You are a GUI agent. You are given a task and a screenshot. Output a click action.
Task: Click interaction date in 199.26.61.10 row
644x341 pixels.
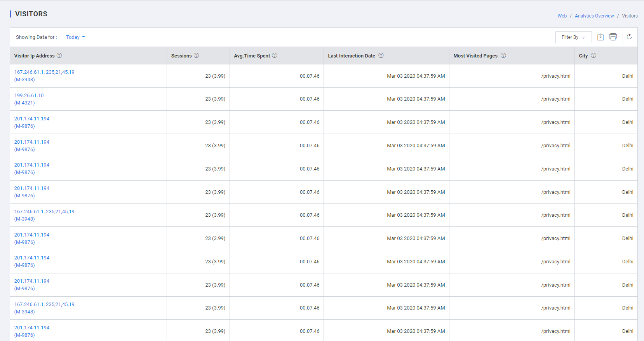pyautogui.click(x=416, y=99)
